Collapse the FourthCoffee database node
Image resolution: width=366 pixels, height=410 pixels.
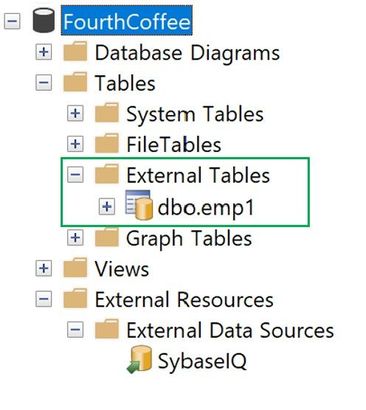pyautogui.click(x=12, y=21)
